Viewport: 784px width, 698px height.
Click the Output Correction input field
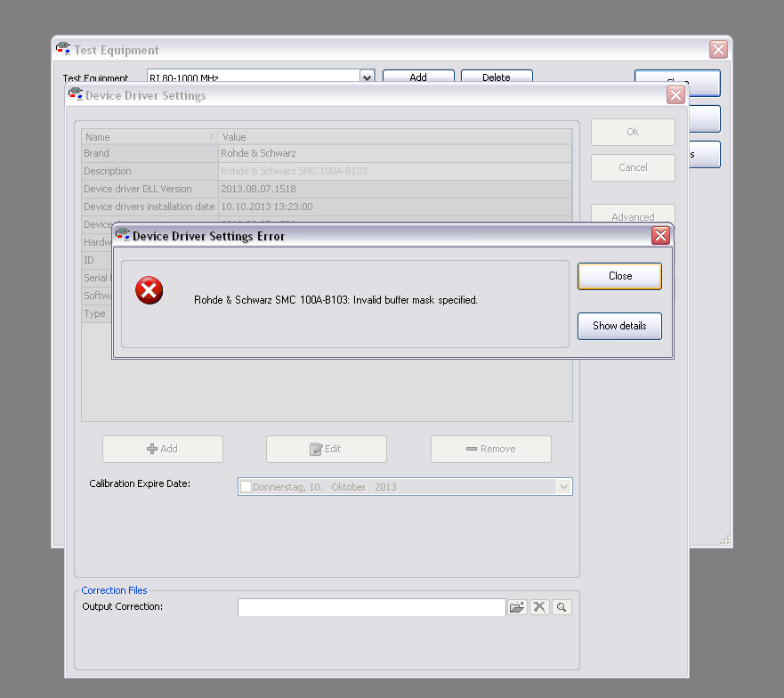click(371, 607)
